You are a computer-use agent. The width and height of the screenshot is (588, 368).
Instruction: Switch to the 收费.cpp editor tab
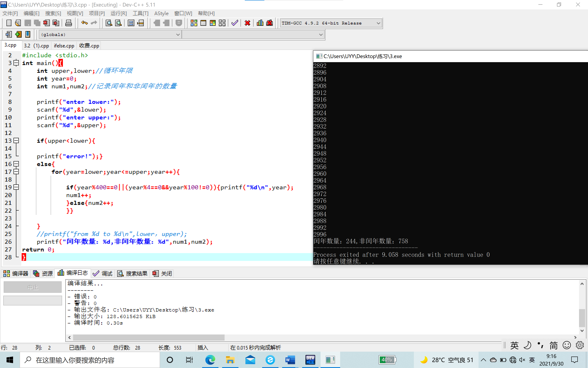(89, 46)
